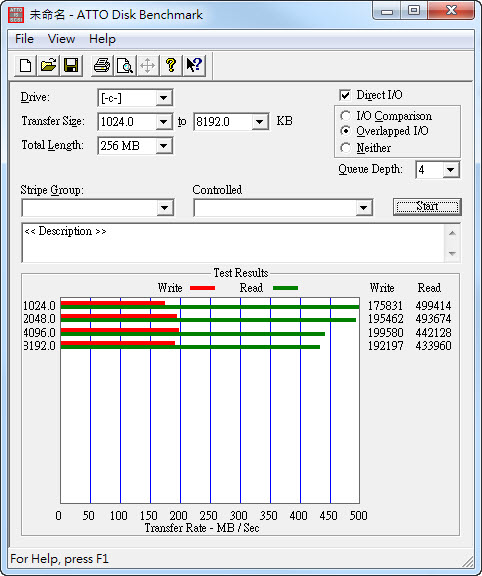Select the I/O Comparison radio button
482x576 pixels.
[345, 116]
